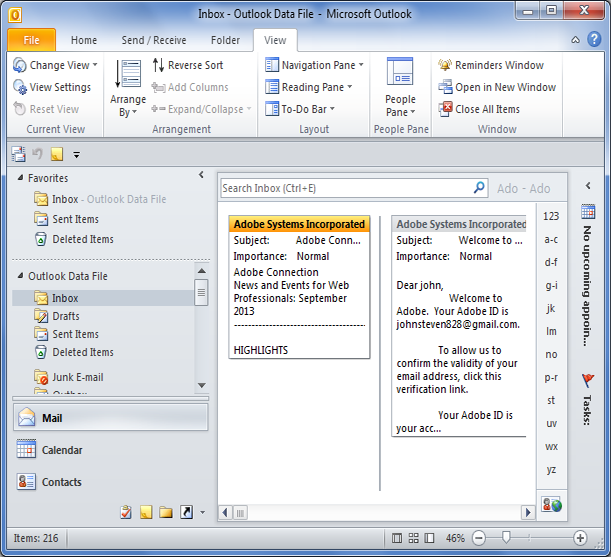Select the Welcome to Adobe email card

pyautogui.click(x=459, y=326)
